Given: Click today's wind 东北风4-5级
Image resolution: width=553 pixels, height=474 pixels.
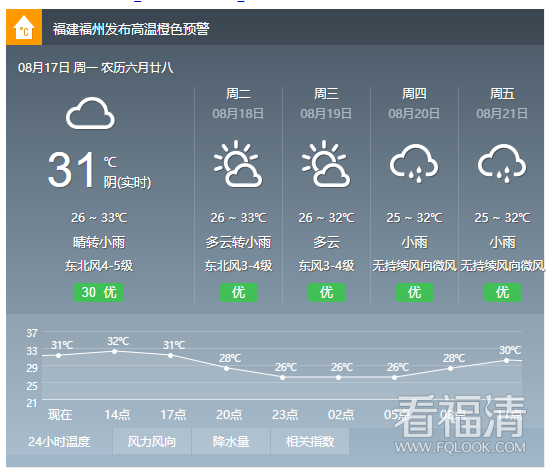Looking at the screenshot, I should point(99,266).
